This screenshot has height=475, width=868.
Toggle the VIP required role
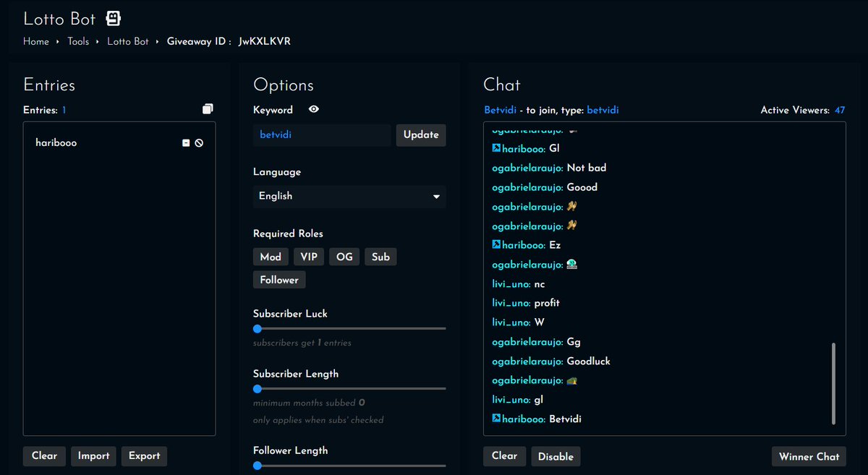[x=309, y=257]
